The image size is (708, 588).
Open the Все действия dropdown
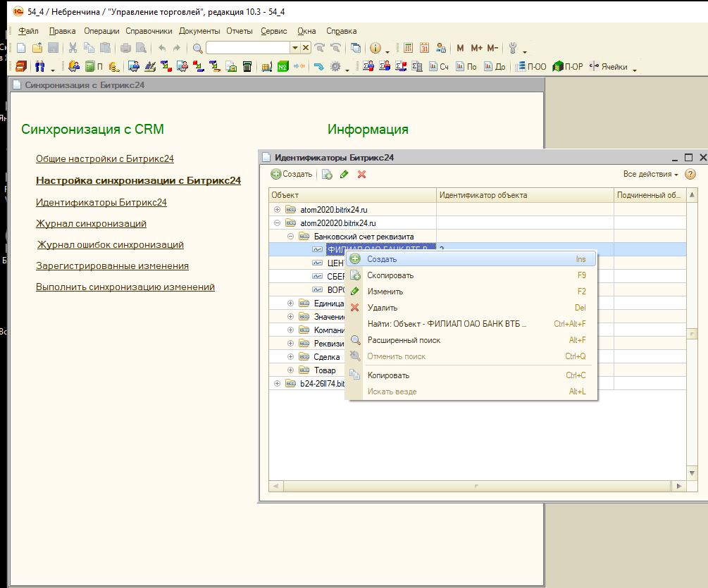pos(650,174)
